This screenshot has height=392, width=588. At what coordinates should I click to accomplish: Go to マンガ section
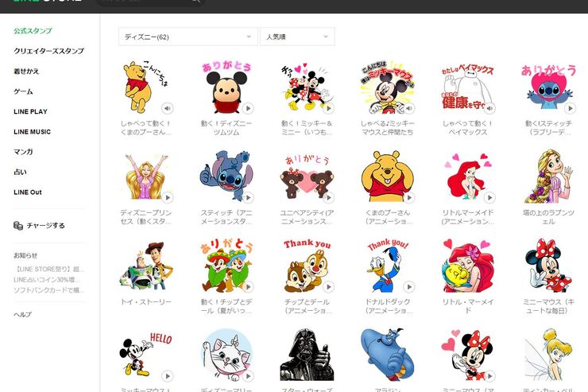(x=23, y=152)
